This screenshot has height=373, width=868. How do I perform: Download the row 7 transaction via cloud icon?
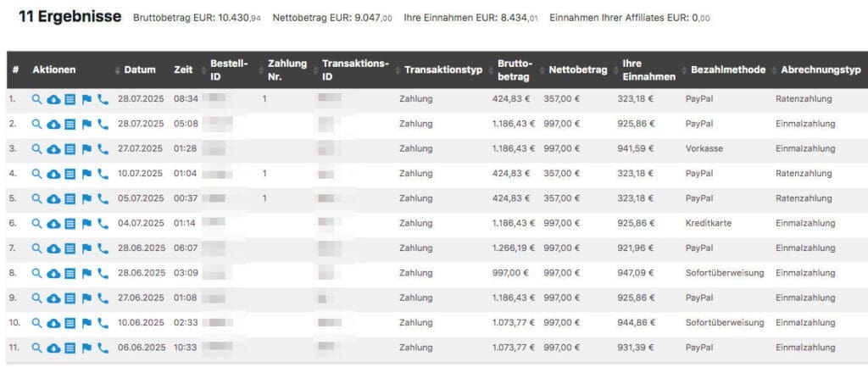(x=53, y=248)
